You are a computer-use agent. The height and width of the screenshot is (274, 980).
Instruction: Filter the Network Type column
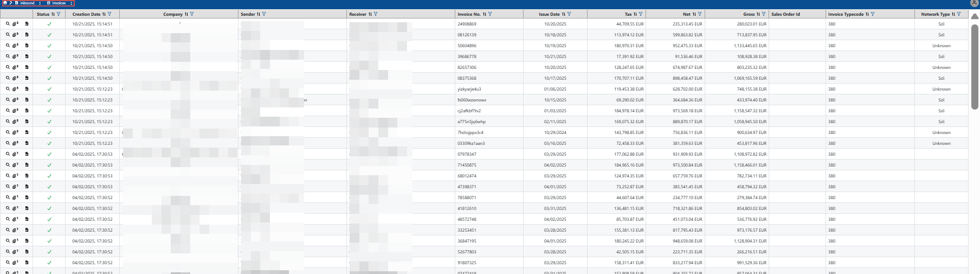click(959, 14)
